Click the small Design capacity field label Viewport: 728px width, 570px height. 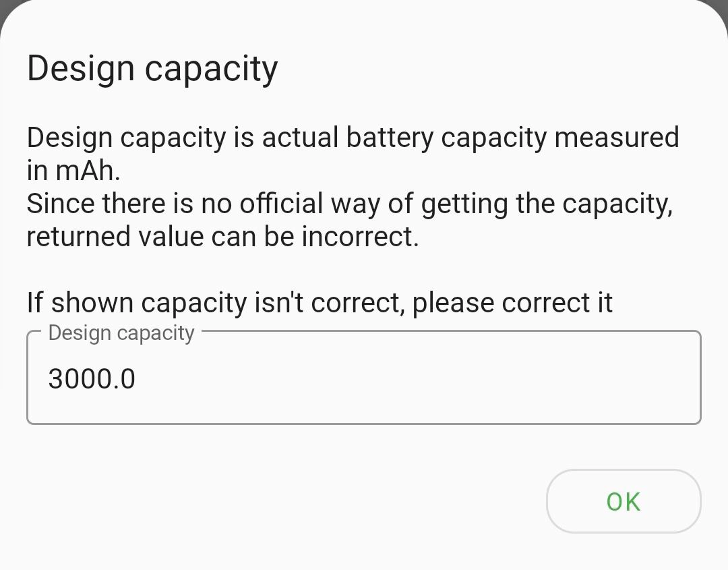pos(121,333)
